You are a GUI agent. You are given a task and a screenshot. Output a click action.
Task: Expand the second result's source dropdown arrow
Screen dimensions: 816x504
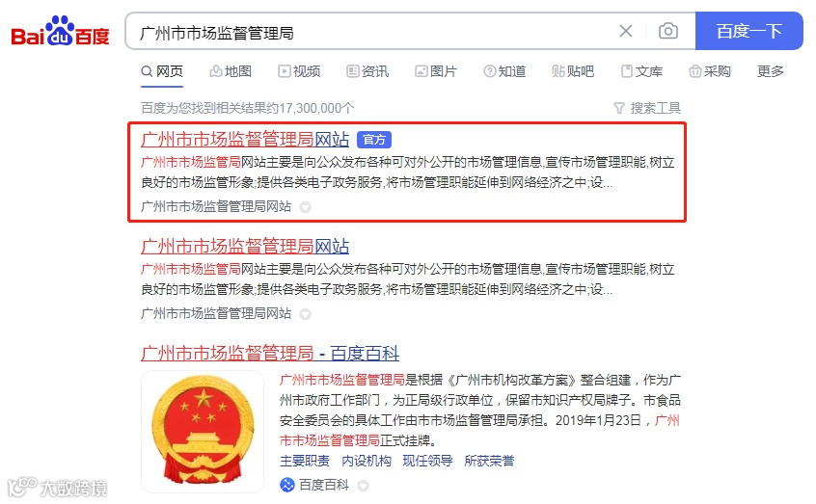[x=305, y=314]
